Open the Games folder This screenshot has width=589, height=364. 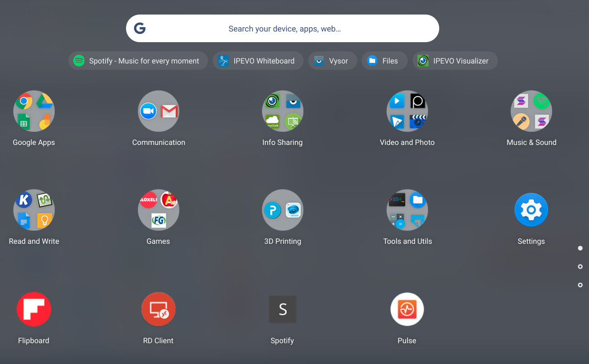point(159,210)
